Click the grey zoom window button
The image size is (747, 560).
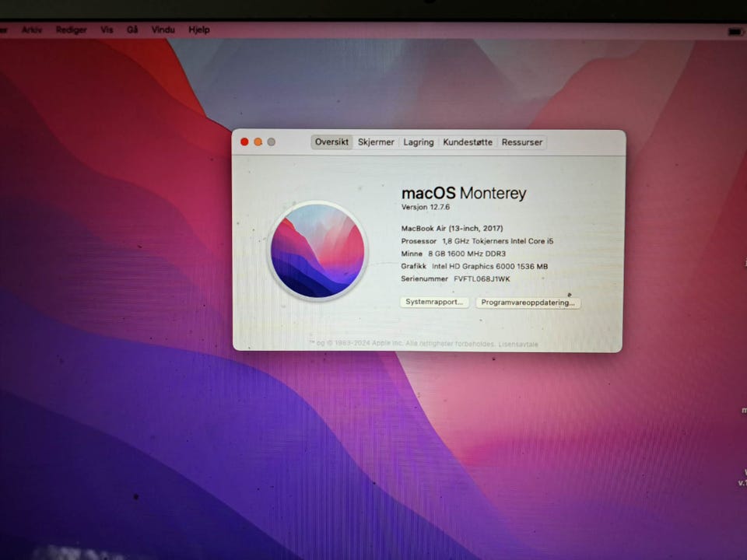click(271, 142)
